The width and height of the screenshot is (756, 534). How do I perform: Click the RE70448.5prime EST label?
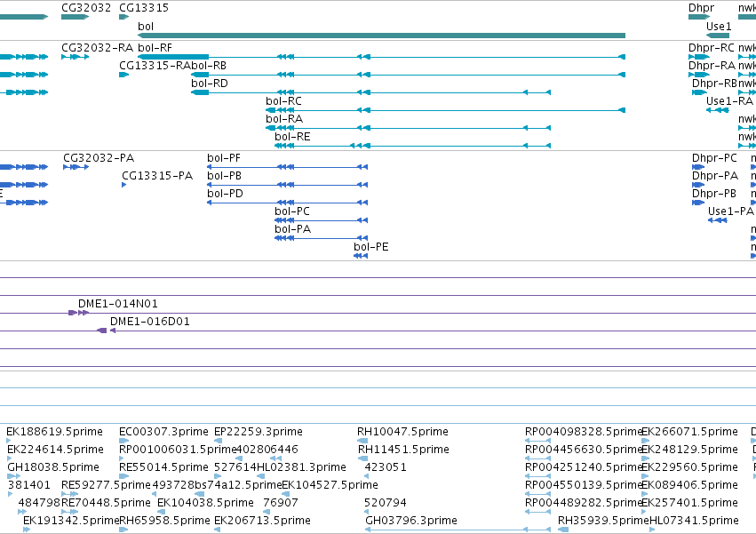[106, 503]
